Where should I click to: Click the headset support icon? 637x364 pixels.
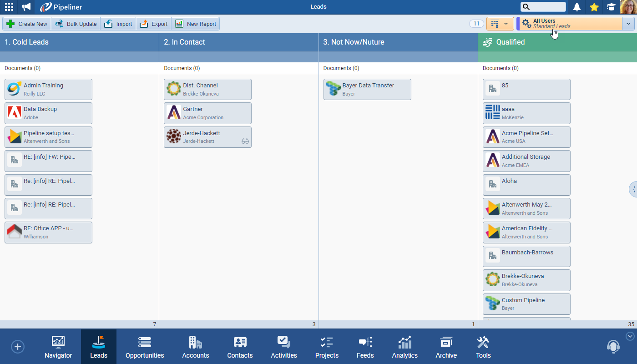pos(613,347)
